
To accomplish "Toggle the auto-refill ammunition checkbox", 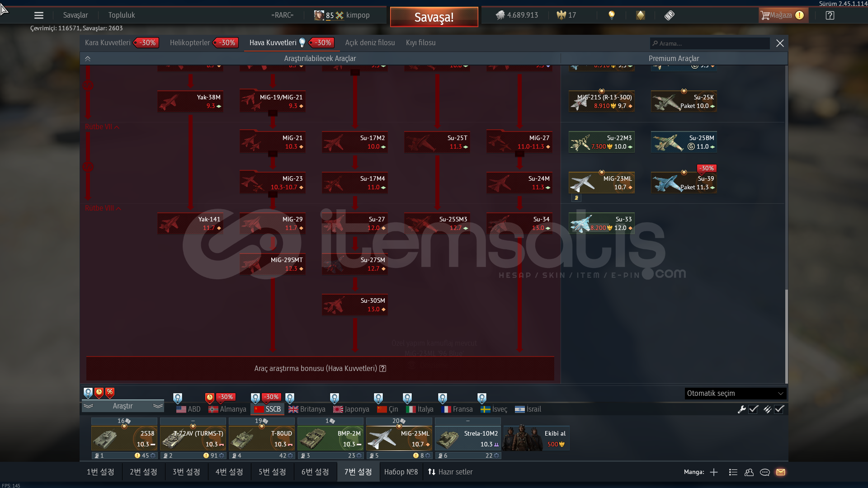I will [x=779, y=409].
